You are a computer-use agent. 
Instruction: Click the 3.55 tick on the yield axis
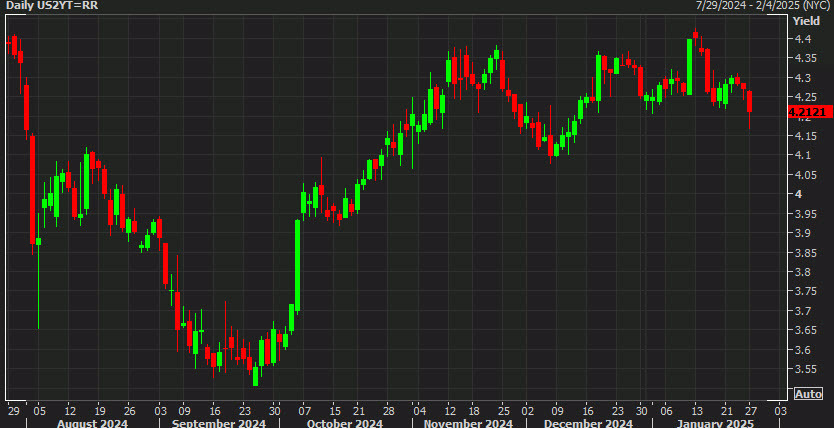(803, 369)
